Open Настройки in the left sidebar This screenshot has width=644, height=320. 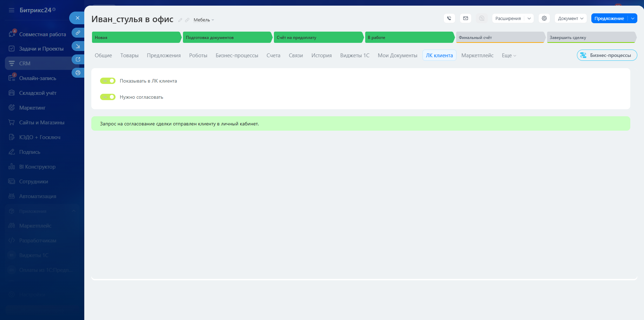point(32,295)
